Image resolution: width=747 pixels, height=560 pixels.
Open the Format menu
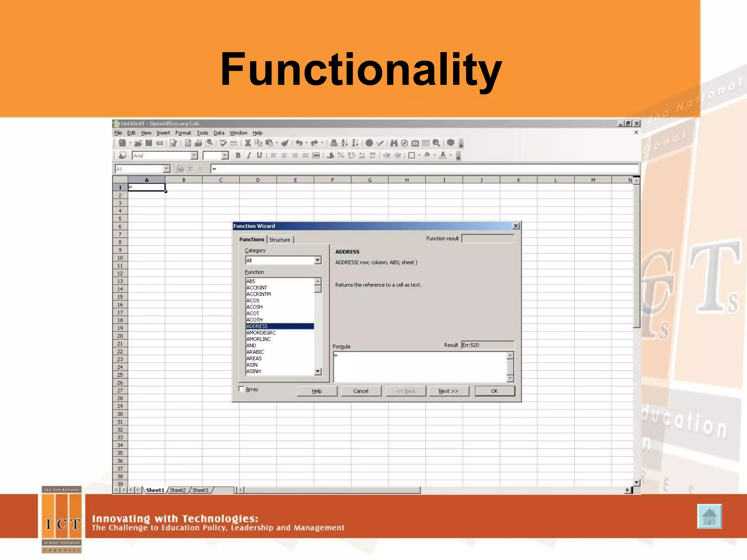[x=183, y=133]
